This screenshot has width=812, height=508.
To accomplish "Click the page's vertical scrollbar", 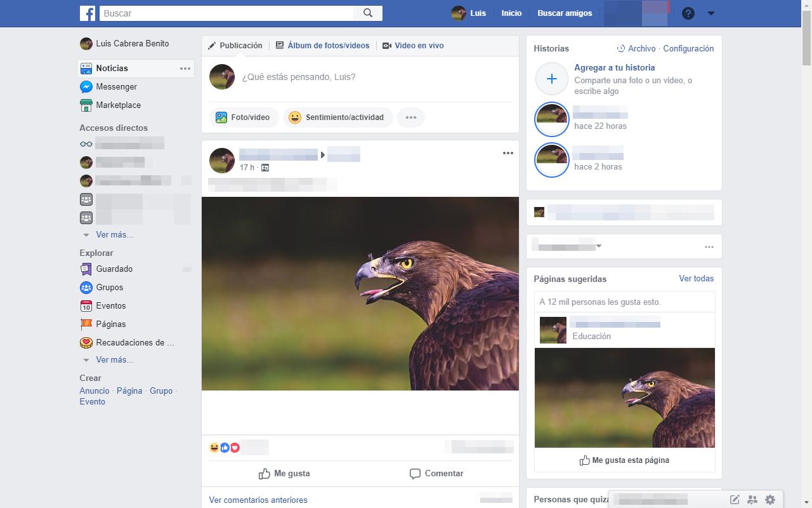I will [806, 38].
